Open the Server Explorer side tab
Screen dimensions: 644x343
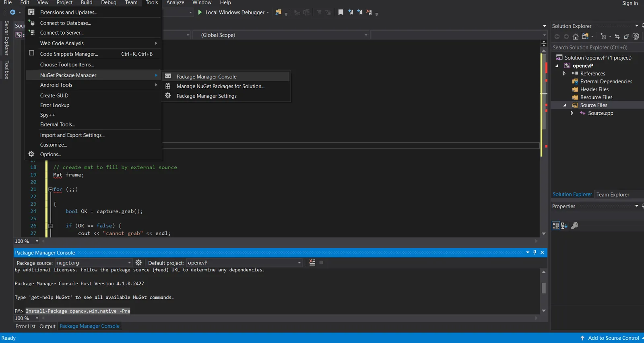pos(7,38)
